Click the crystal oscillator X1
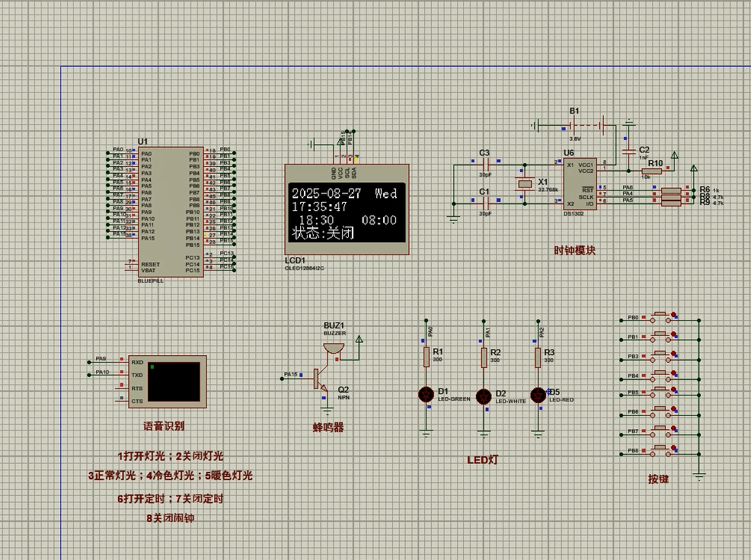The height and width of the screenshot is (560, 751). 525,184
